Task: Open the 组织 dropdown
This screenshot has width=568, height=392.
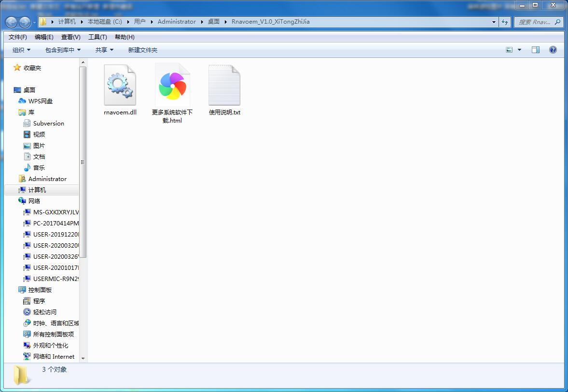Action: pos(21,50)
